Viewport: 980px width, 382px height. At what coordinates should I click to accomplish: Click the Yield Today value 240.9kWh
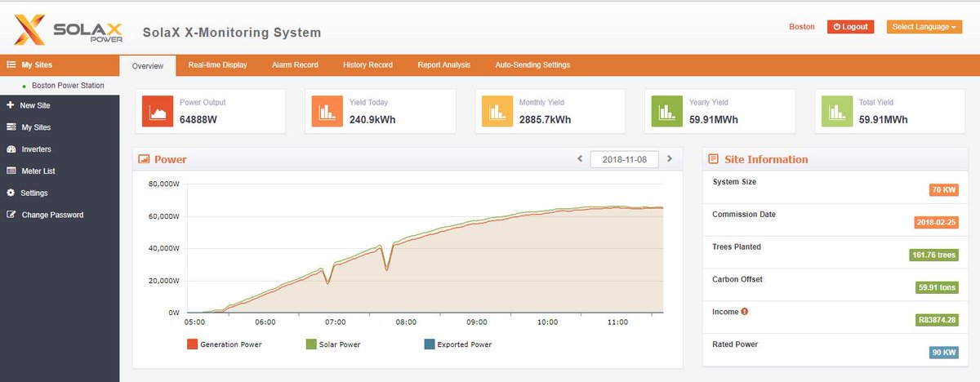tap(375, 119)
